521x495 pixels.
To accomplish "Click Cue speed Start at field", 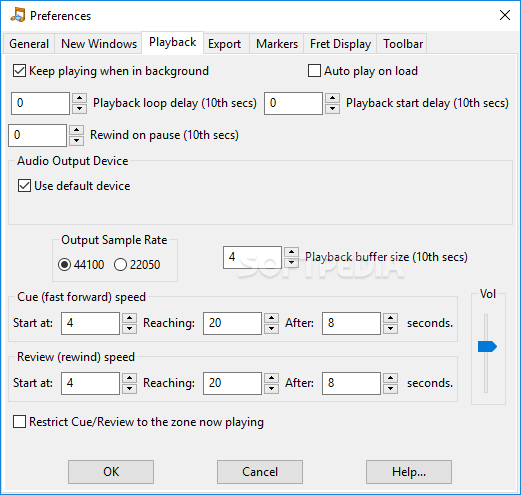I will (90, 323).
